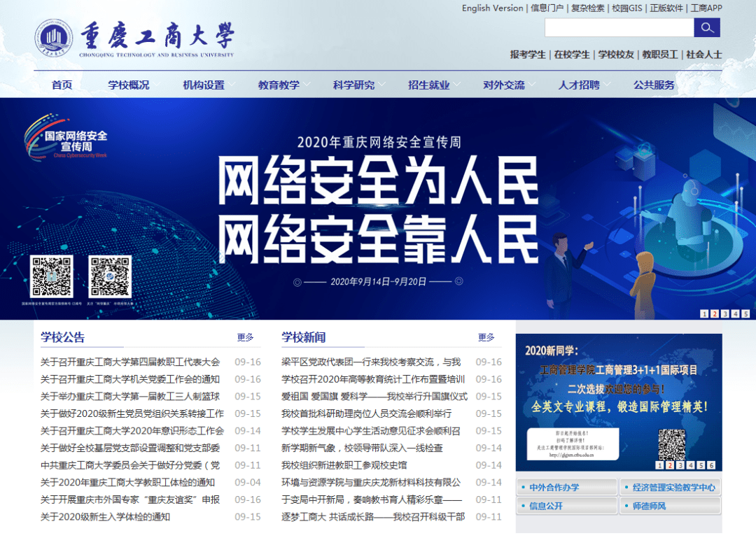Open the 复杂检索 link
The height and width of the screenshot is (538, 756).
click(588, 8)
